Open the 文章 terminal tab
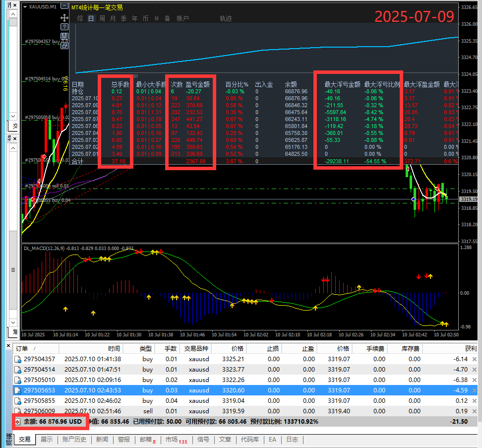Screen dimensions: 482x448 (x=225, y=440)
